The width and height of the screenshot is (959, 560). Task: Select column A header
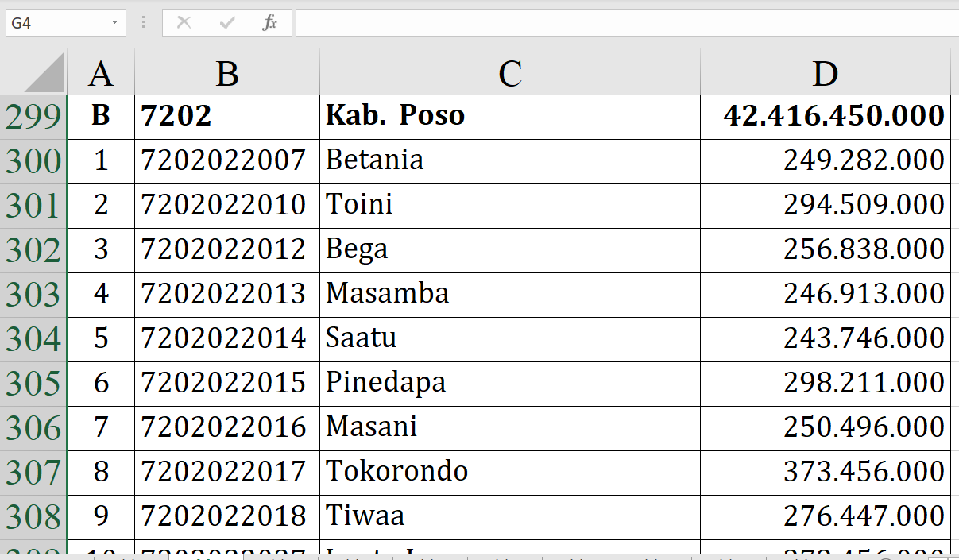point(101,73)
